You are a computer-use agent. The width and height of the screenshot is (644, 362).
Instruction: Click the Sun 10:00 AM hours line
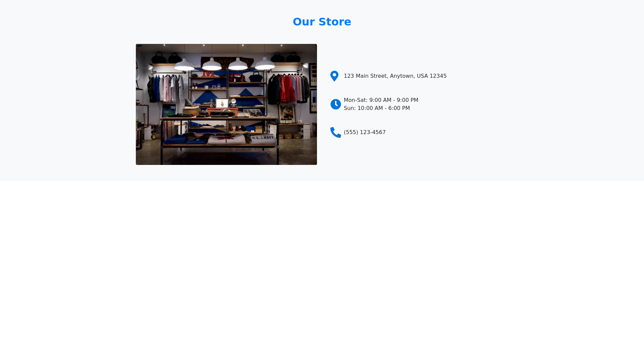(x=377, y=108)
